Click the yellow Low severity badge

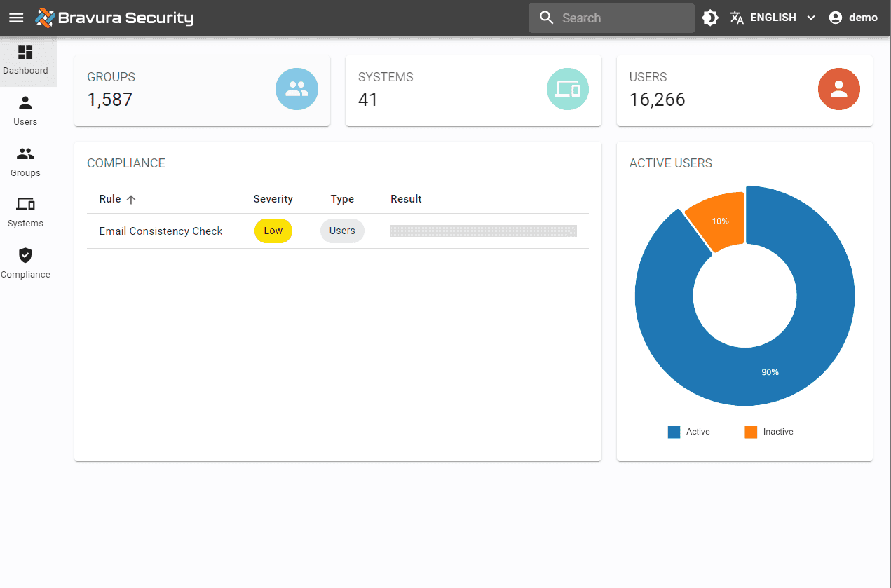tap(273, 231)
